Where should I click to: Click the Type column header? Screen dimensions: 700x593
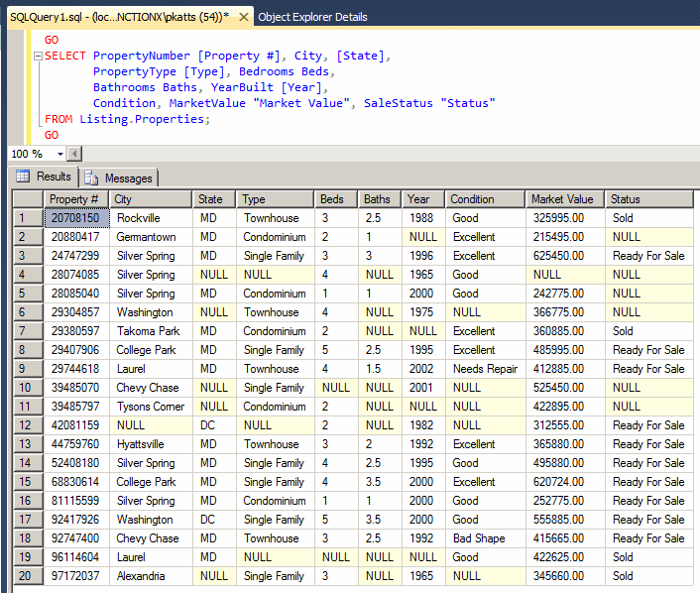[275, 199]
